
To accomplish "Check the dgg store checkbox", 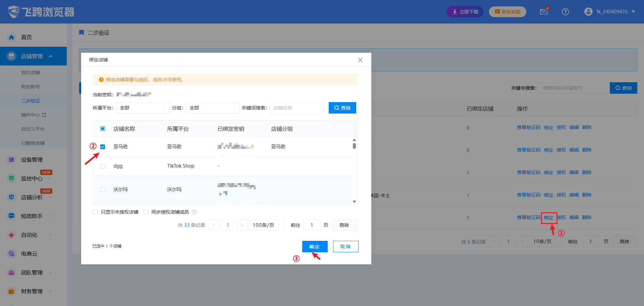I will 103,166.
